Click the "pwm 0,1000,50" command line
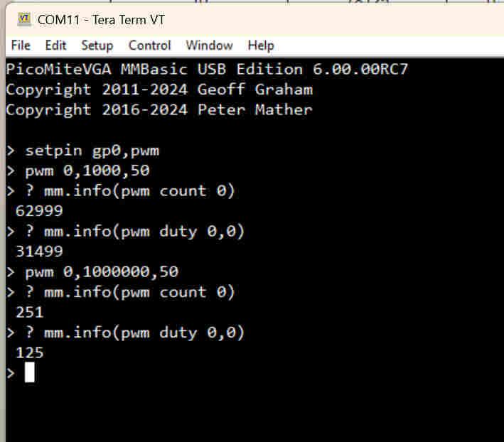 87,171
